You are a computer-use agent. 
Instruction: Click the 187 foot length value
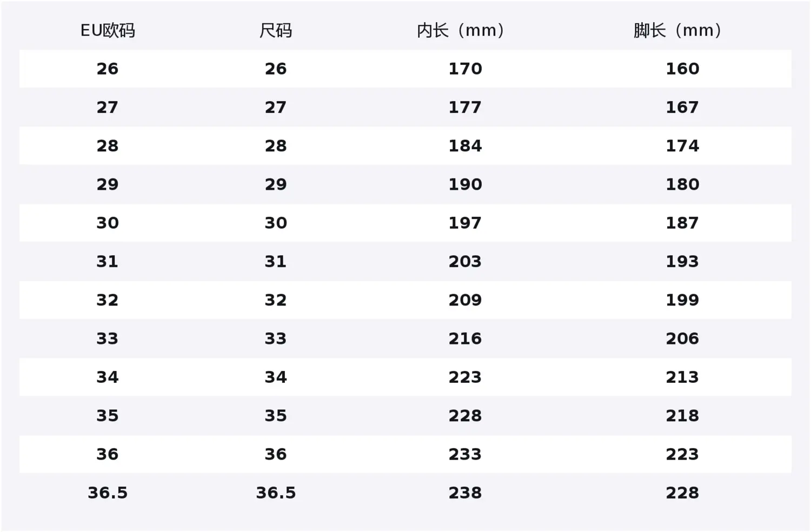click(x=682, y=223)
